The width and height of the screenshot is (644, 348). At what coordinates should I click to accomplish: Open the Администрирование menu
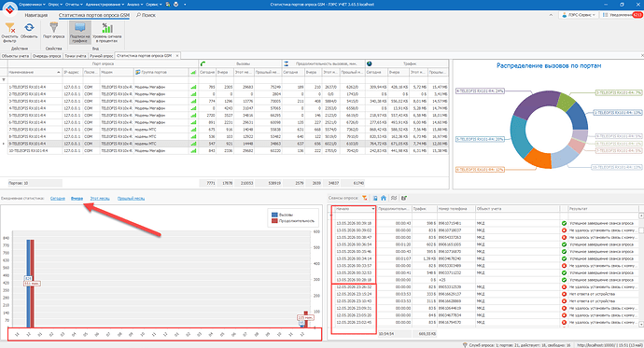105,4
